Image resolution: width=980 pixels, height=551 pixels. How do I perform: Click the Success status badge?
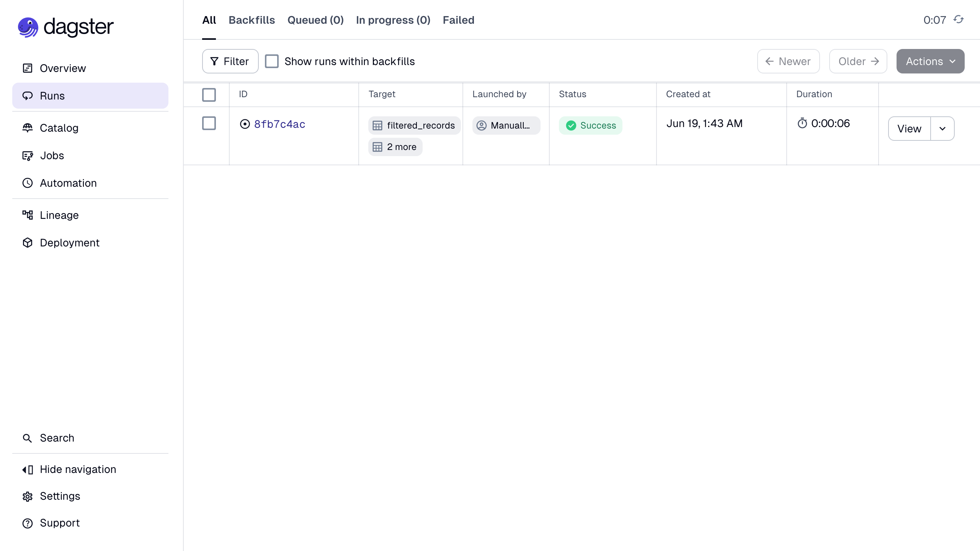pos(590,126)
